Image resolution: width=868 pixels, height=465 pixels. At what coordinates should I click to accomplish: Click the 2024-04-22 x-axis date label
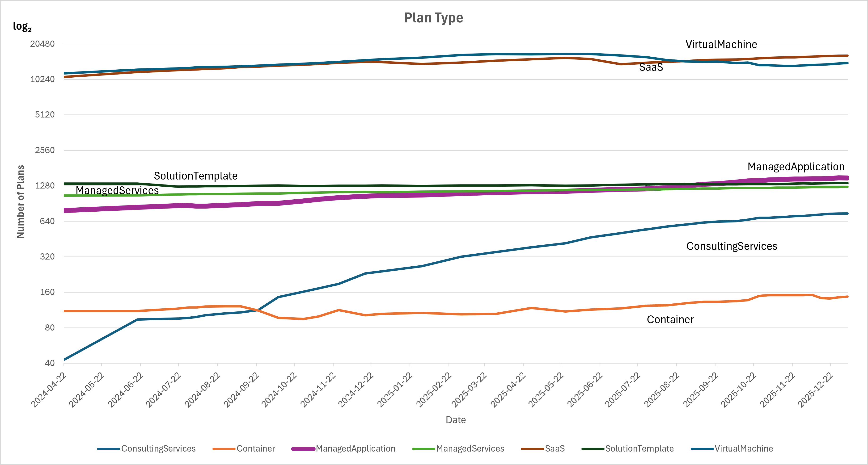click(49, 390)
